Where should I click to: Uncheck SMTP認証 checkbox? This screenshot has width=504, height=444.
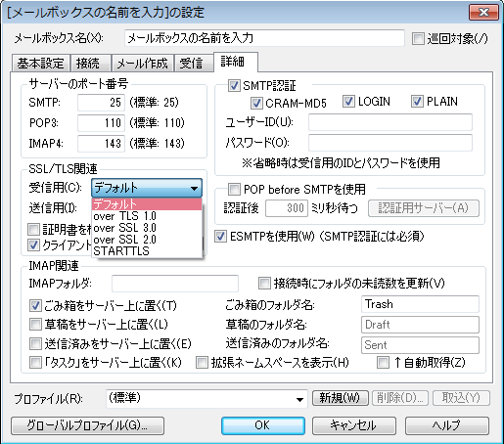tap(234, 86)
